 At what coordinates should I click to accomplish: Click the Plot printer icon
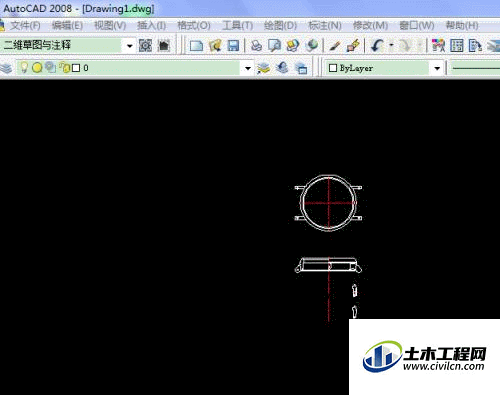256,45
